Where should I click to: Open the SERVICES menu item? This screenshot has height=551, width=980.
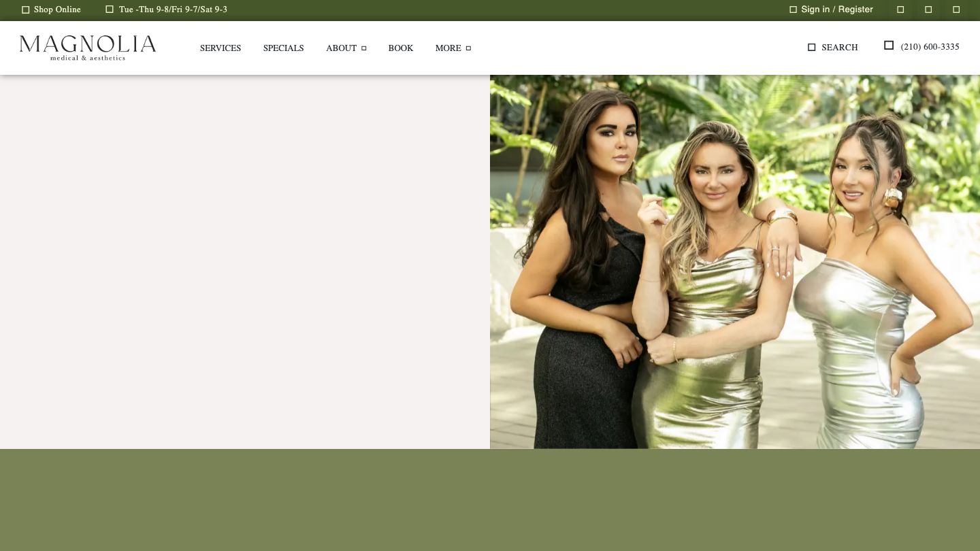(220, 48)
